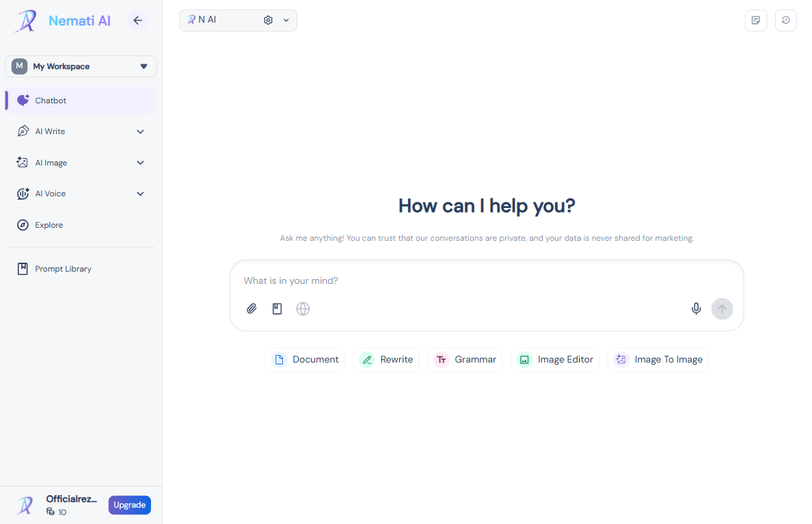The image size is (812, 524).
Task: Click the Upgrade button
Action: (129, 505)
